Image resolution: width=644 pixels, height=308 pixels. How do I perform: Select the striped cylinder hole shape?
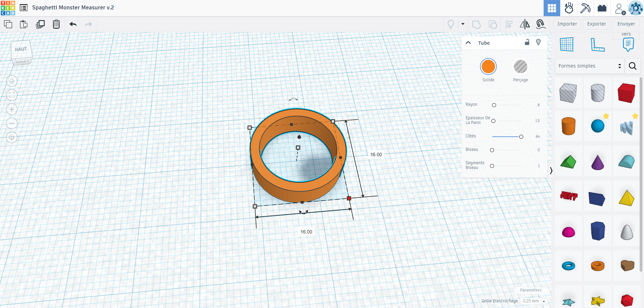[x=597, y=93]
